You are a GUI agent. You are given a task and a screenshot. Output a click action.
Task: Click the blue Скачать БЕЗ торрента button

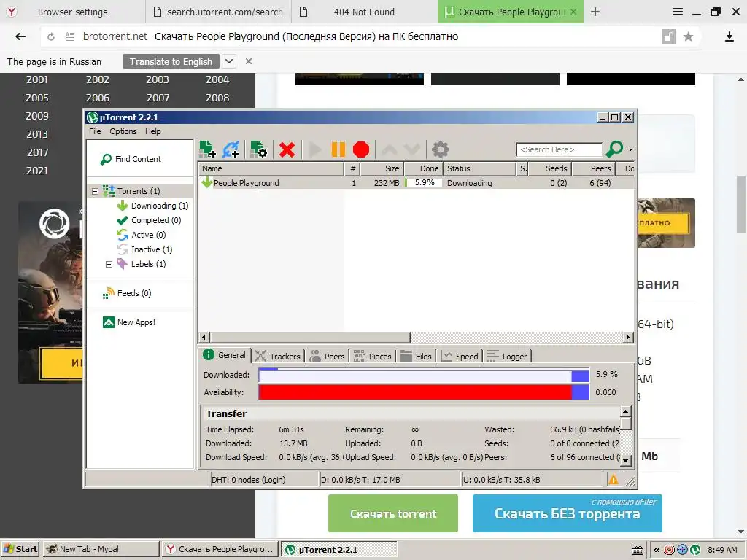click(x=568, y=514)
